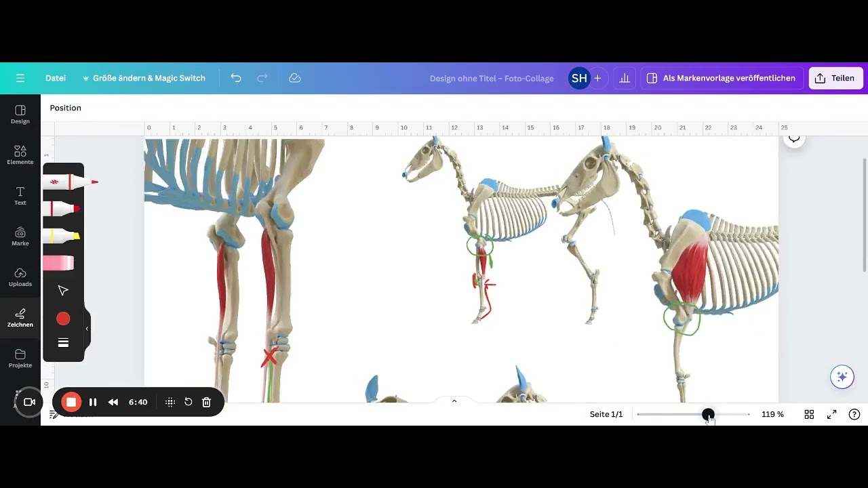Open the Elemente sidebar tab
The height and width of the screenshot is (488, 868).
click(x=20, y=155)
